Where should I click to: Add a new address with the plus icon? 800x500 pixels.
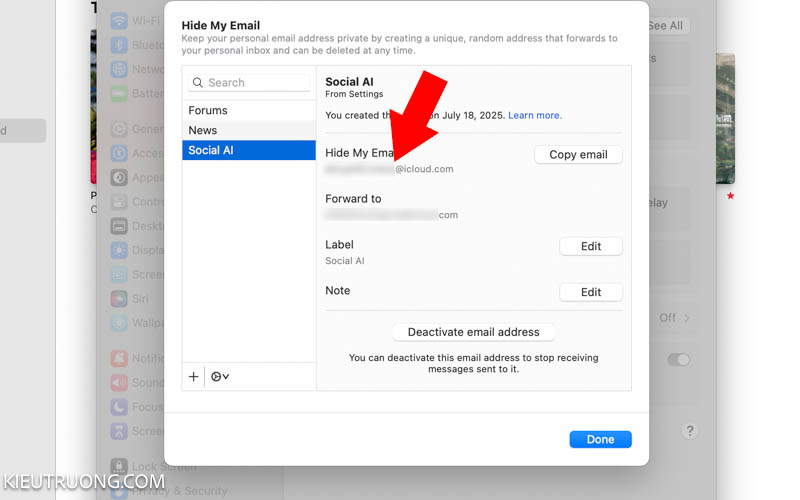(x=193, y=377)
